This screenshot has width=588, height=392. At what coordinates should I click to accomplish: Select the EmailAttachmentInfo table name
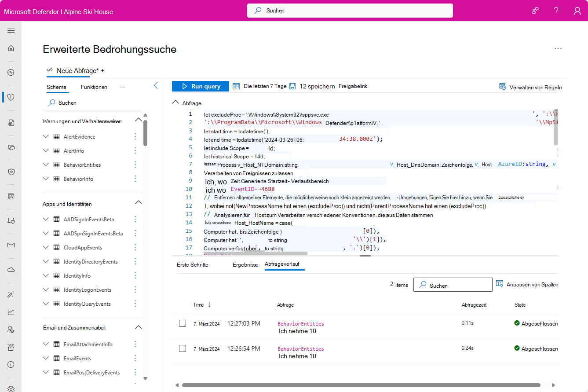pos(88,344)
